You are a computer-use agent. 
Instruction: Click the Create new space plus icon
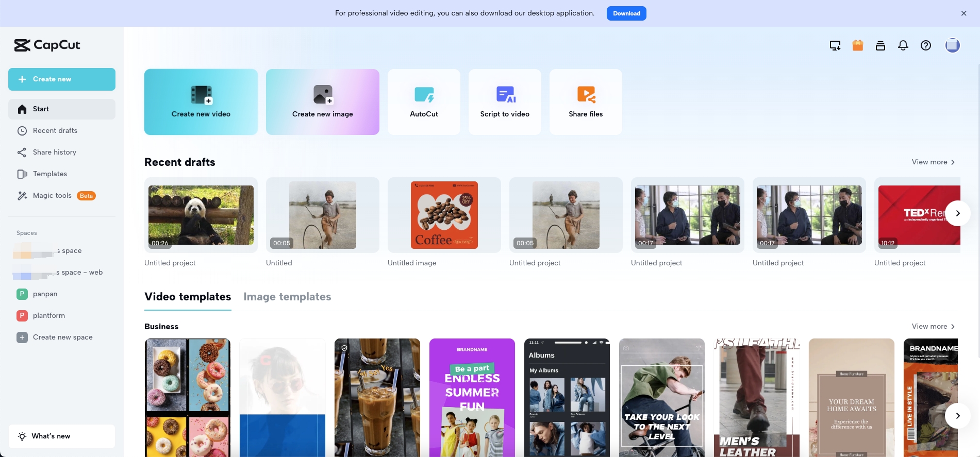coord(22,337)
